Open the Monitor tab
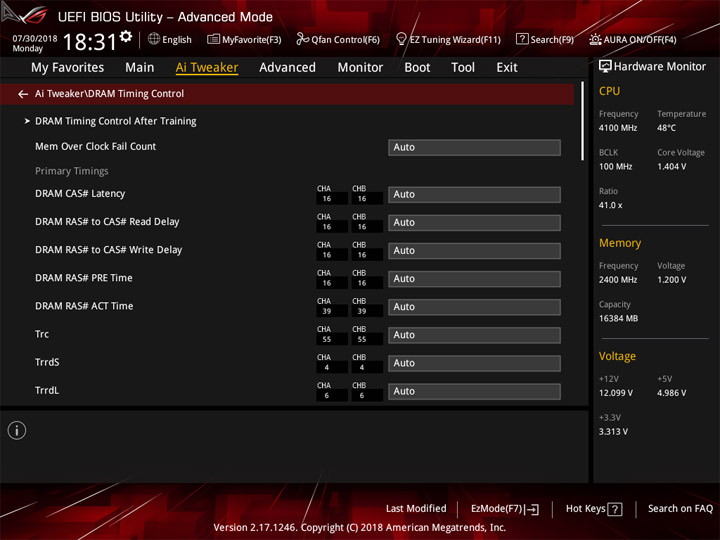Viewport: 720px width, 540px height. [360, 68]
